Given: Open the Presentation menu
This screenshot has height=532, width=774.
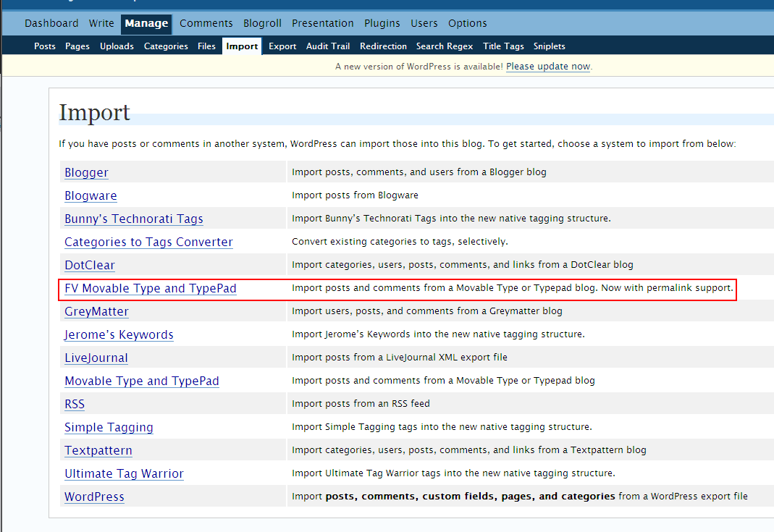Looking at the screenshot, I should 322,23.
